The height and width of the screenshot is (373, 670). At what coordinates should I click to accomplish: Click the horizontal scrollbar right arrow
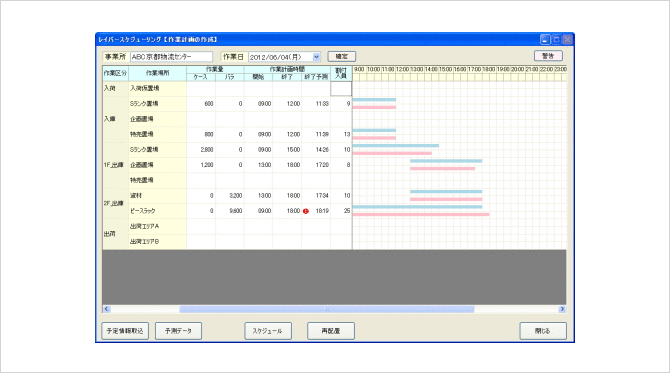[x=562, y=309]
